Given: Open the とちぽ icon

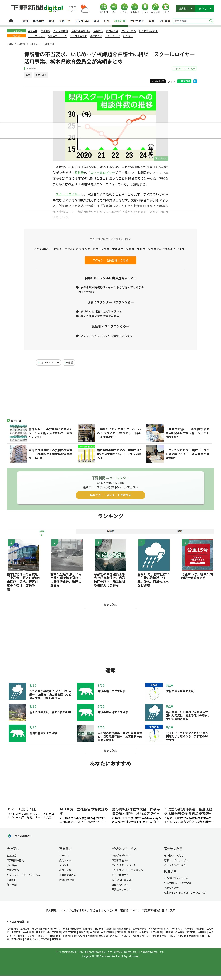Looking at the screenshot, I should click(166, 8).
